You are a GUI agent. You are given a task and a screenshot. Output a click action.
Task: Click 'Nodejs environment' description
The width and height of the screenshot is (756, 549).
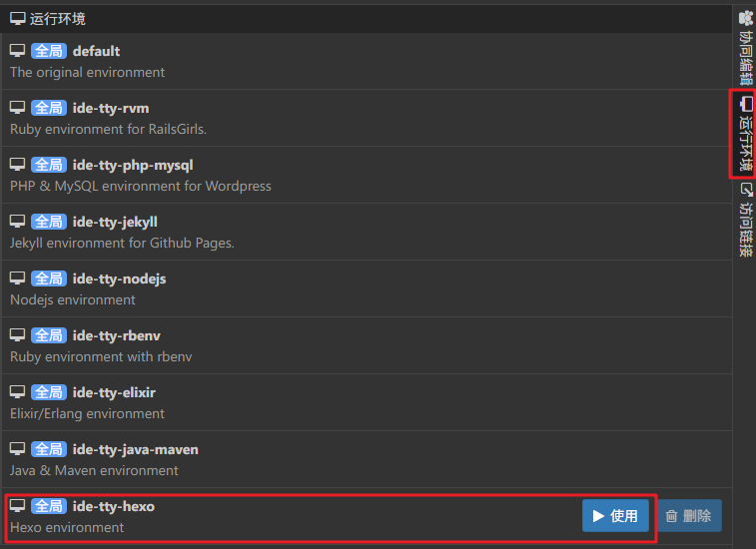pyautogui.click(x=73, y=299)
